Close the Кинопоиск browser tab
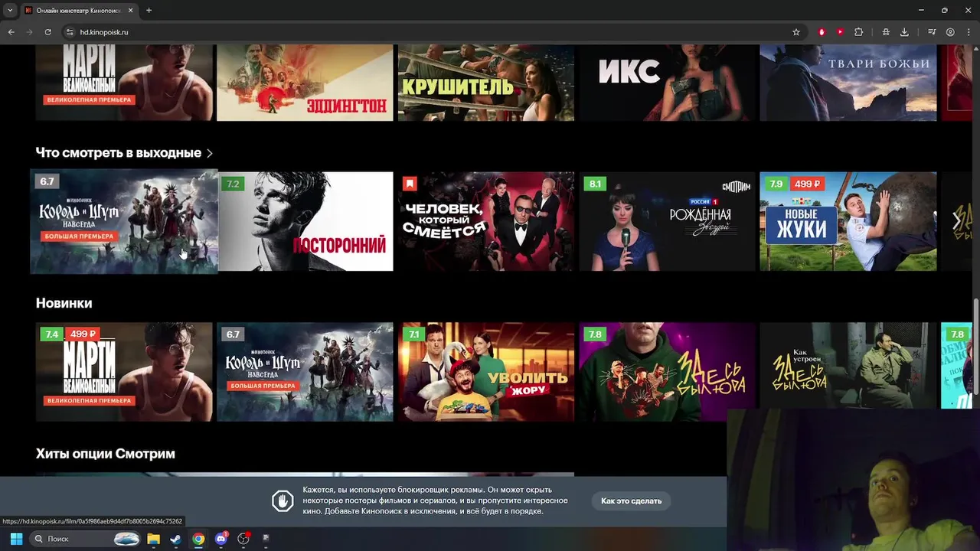The height and width of the screenshot is (551, 980). [x=132, y=10]
